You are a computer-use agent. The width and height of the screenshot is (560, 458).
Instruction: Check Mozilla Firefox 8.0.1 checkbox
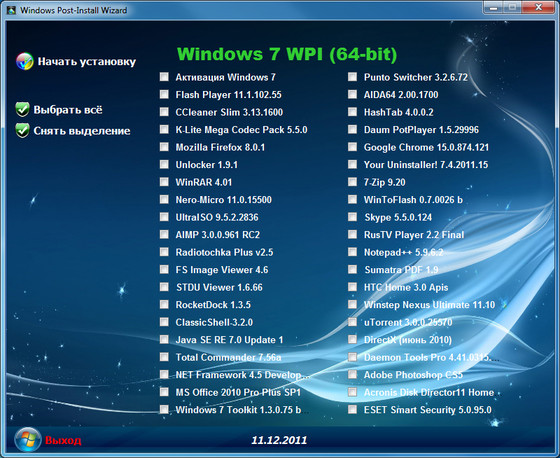point(164,147)
